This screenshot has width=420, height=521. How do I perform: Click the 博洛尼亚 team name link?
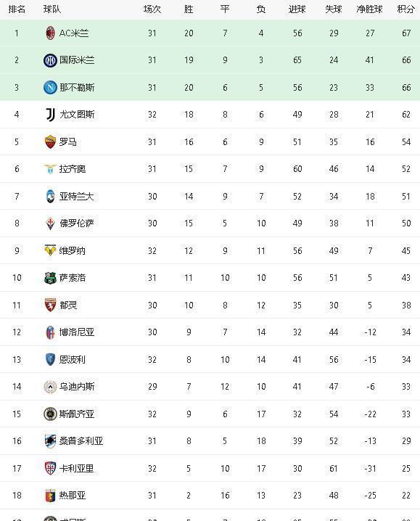click(x=77, y=332)
